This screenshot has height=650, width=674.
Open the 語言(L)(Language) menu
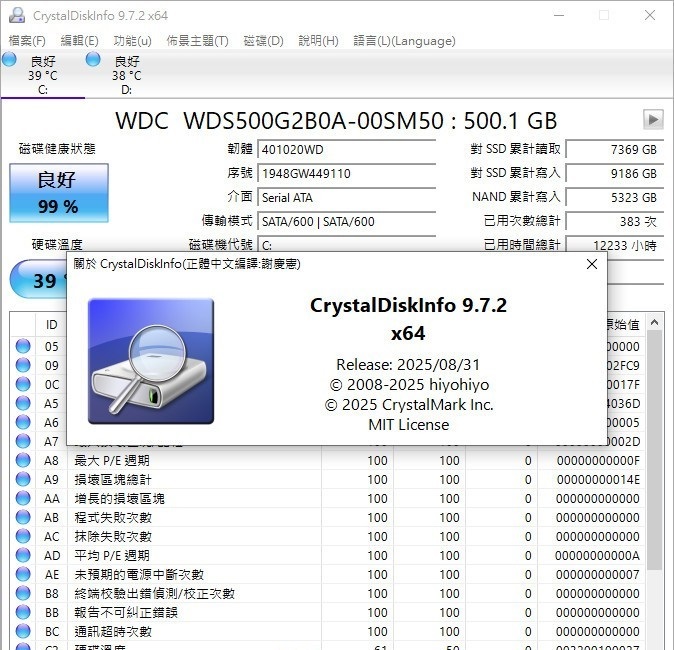(404, 41)
